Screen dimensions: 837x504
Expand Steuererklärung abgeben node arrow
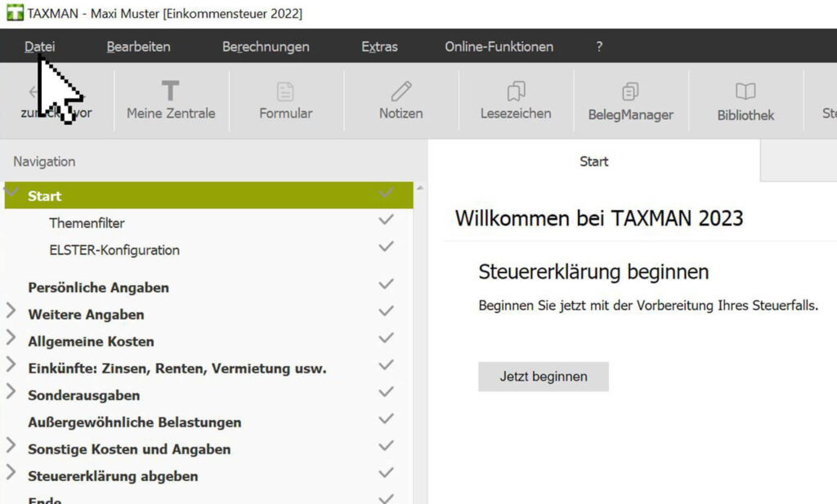pos(11,472)
